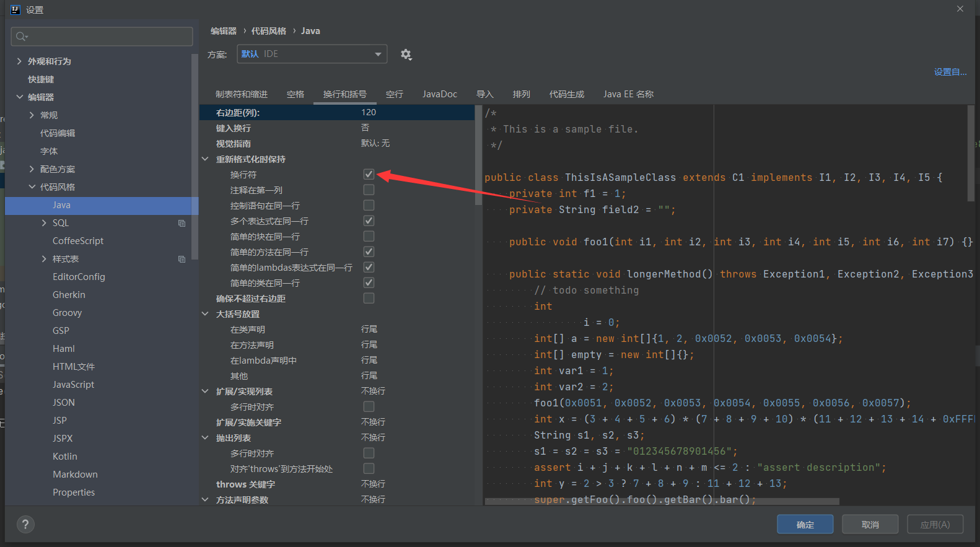Uncheck 简单的方法在同一行
The height and width of the screenshot is (547, 980).
pyautogui.click(x=369, y=252)
